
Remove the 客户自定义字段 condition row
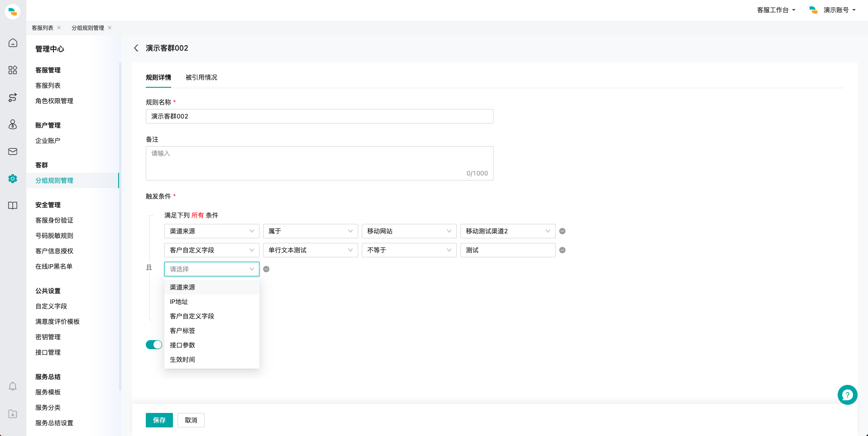[x=562, y=250]
